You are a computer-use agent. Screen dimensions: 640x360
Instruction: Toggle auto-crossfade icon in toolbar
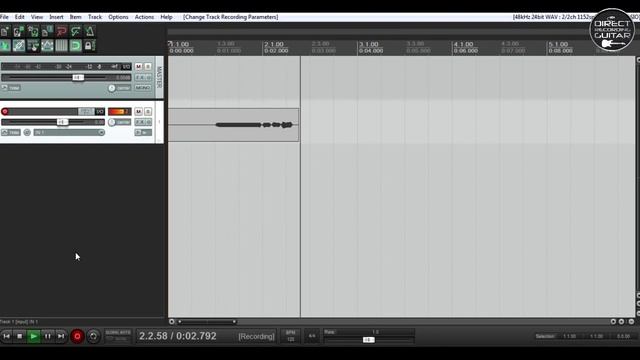tap(5, 45)
